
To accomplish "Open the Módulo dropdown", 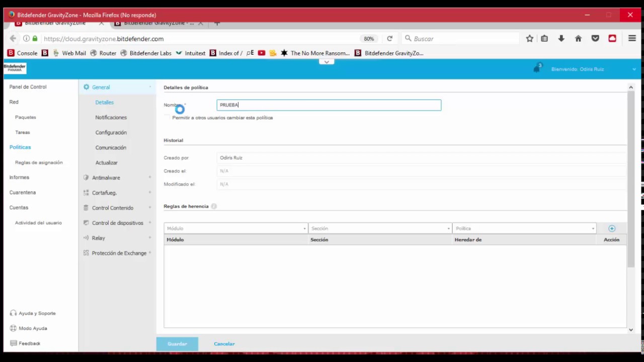I will 235,228.
